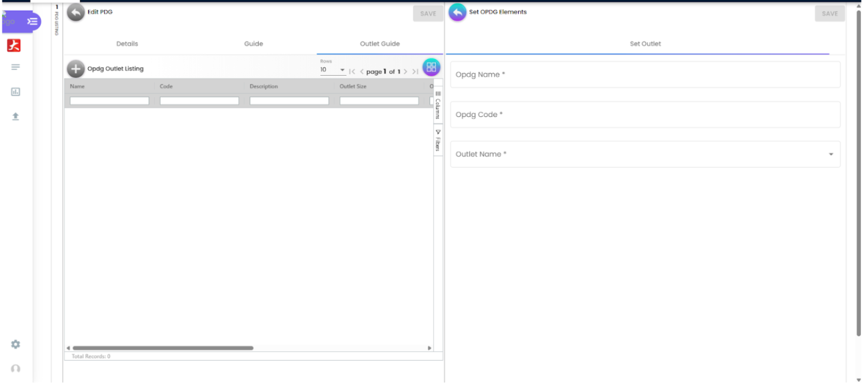Add a new Opdg Outlet Listing entry

pyautogui.click(x=76, y=69)
